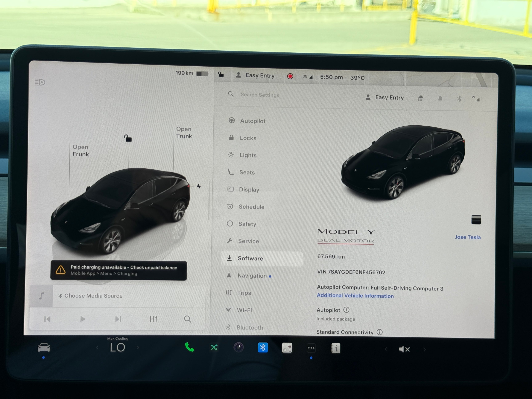532x399 pixels.
Task: Unmute the volume speaker icon
Action: point(404,349)
